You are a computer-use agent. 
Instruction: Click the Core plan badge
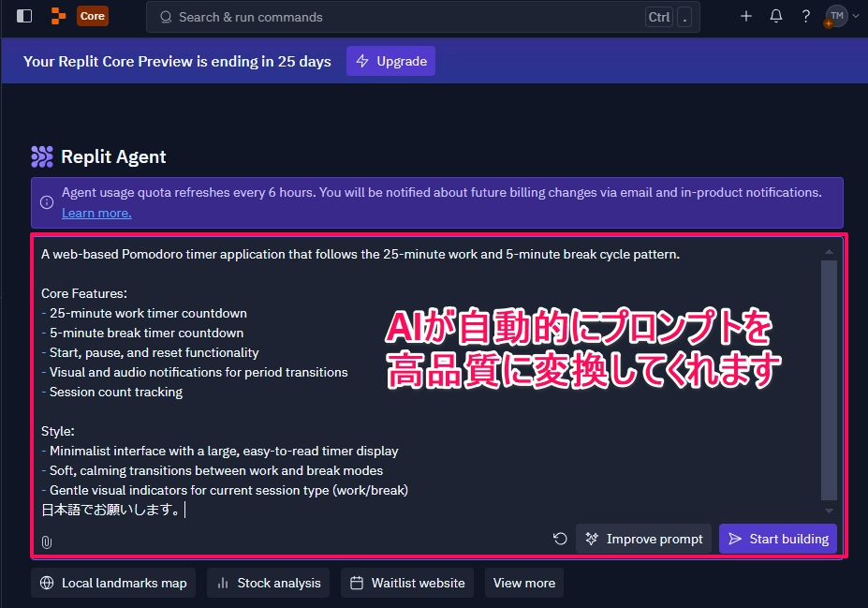tap(93, 16)
